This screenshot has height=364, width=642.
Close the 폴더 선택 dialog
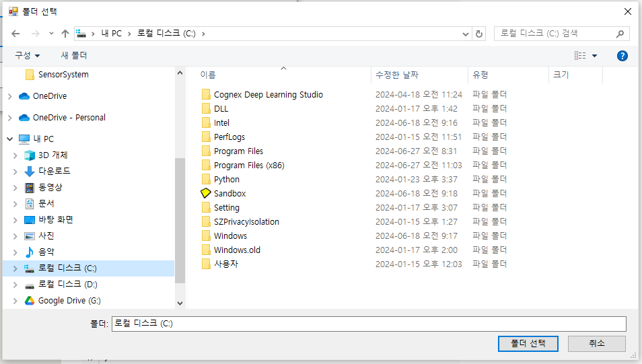coord(628,11)
